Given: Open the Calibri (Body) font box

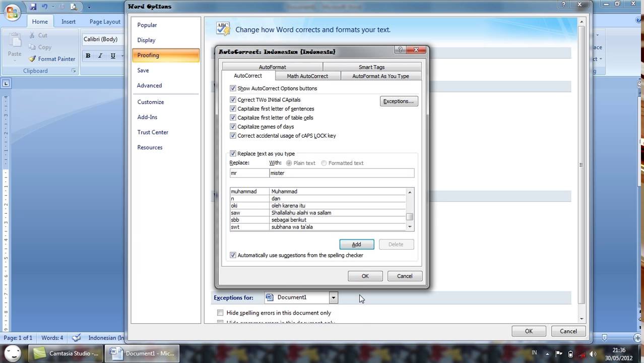Looking at the screenshot, I should click(x=102, y=39).
